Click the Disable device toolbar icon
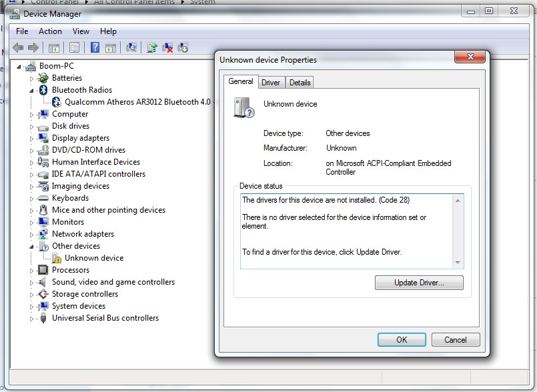This screenshot has width=537, height=392. coord(183,47)
